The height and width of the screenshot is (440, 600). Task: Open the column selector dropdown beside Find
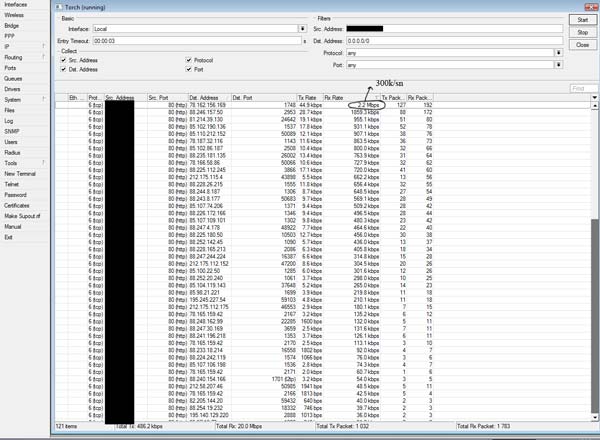(594, 98)
